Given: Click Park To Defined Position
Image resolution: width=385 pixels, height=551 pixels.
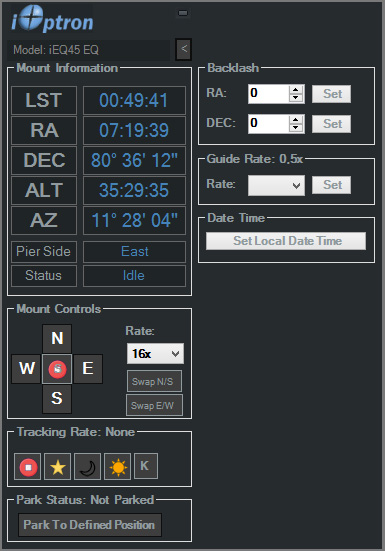Looking at the screenshot, I should (x=90, y=525).
